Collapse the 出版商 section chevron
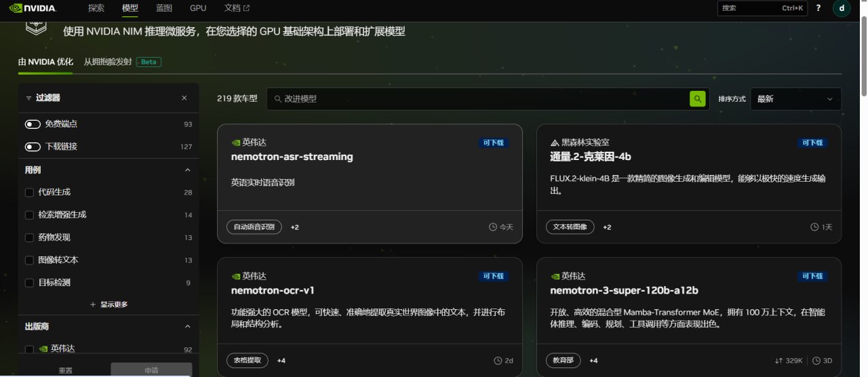 click(x=188, y=327)
